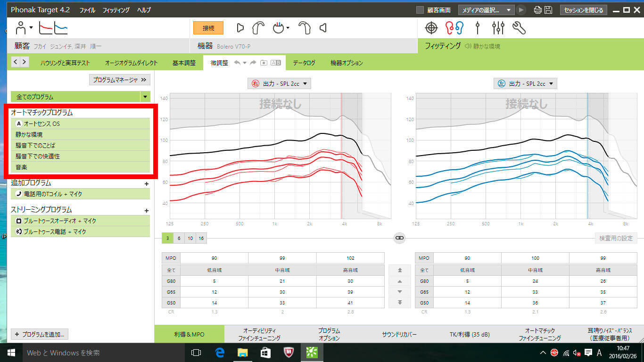Open the right ear 出力 - SPL 2cc dropdown
This screenshot has width=644, height=362.
point(279,83)
